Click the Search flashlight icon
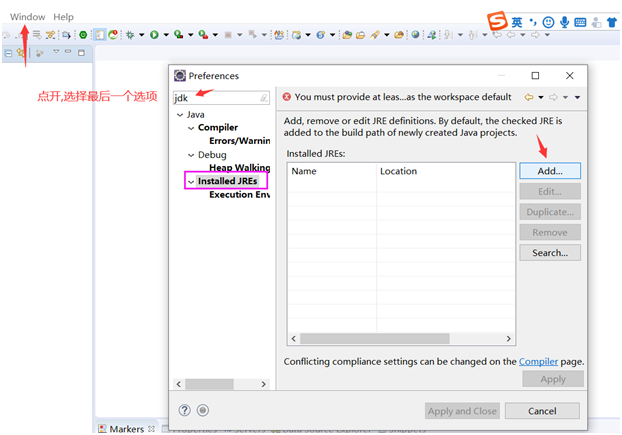This screenshot has height=435, width=622. pos(375,35)
